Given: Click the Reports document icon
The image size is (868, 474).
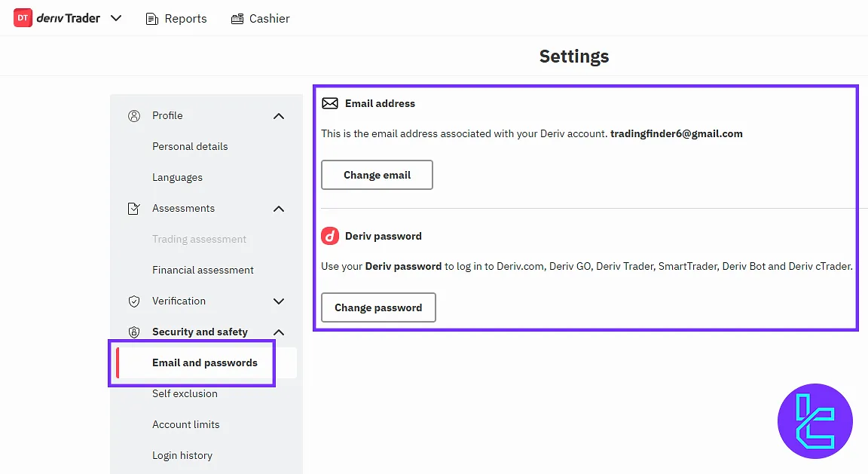Looking at the screenshot, I should click(x=151, y=19).
